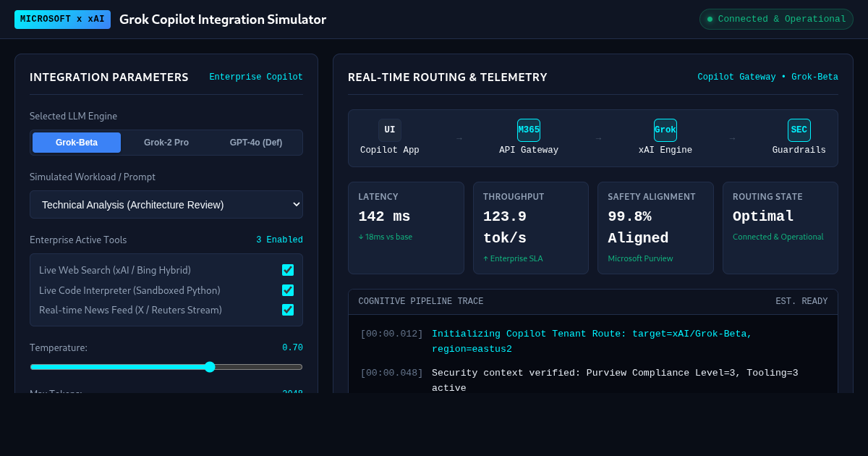868x456 pixels.
Task: Click the Grok xAI Engine node icon
Action: click(x=665, y=130)
